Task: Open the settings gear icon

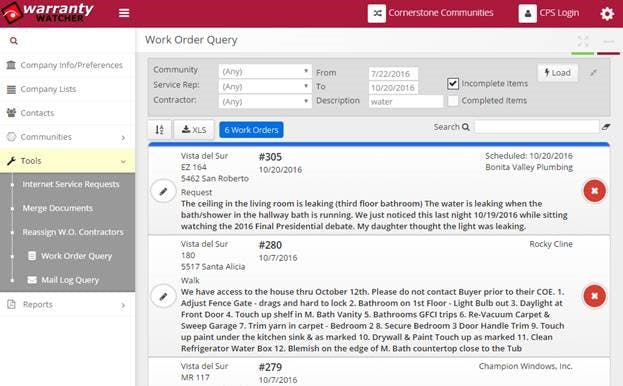Action: click(x=607, y=14)
